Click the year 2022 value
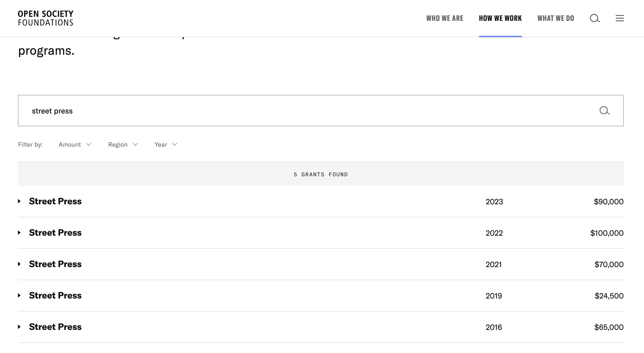The width and height of the screenshot is (644, 353). click(x=494, y=233)
